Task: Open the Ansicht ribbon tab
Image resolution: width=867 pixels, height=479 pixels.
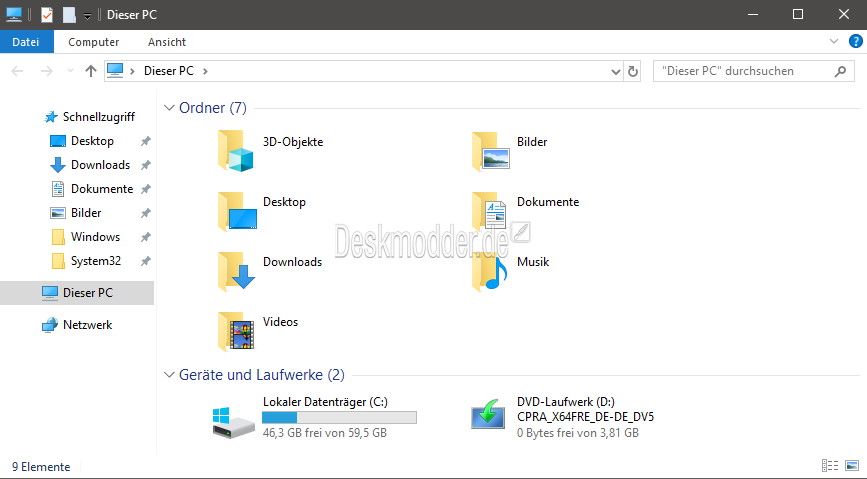Action: pyautogui.click(x=167, y=42)
